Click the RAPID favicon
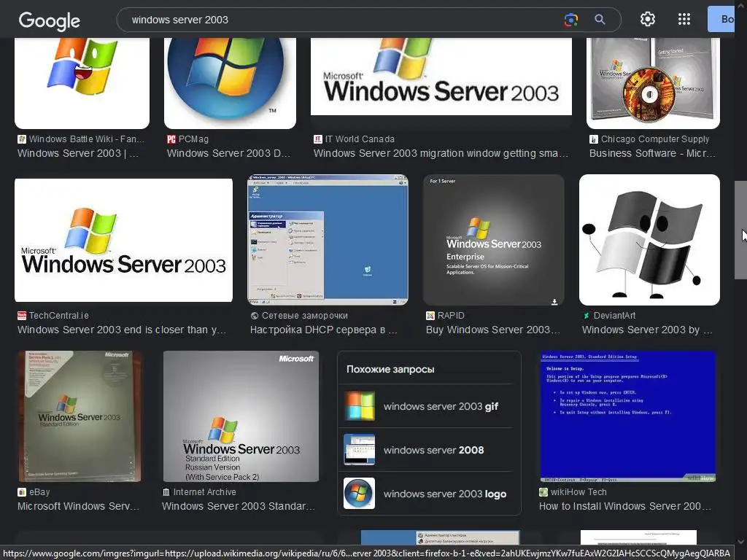The height and width of the screenshot is (560, 747). click(x=430, y=315)
